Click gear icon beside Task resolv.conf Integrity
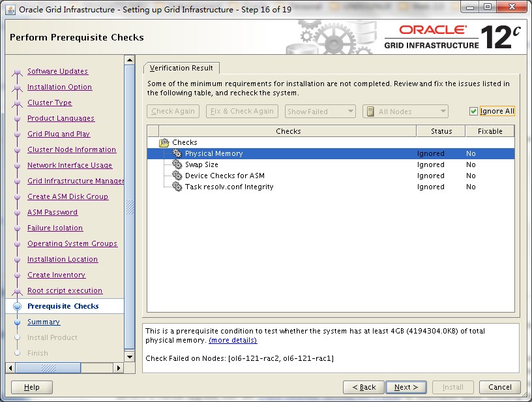Viewport: 532px width, 402px height. [177, 187]
